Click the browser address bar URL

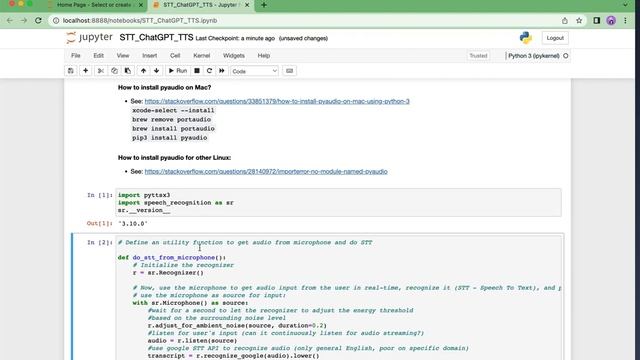(140, 20)
